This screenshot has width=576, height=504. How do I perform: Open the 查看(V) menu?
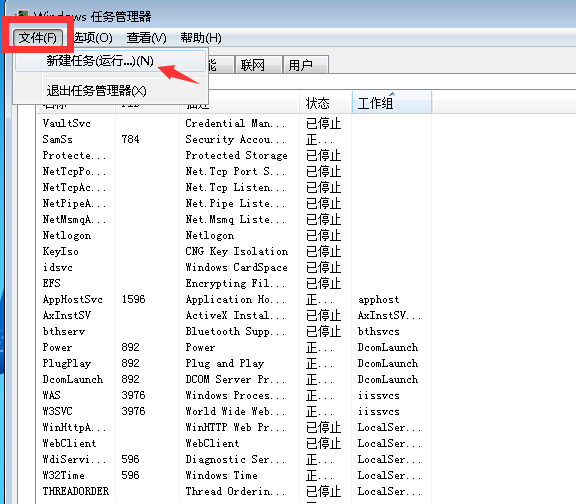click(146, 37)
